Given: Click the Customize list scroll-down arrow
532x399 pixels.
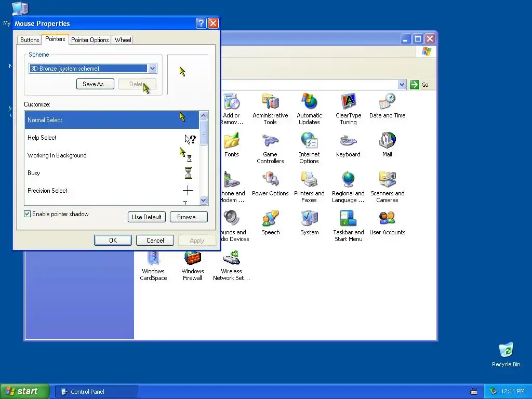Looking at the screenshot, I should click(203, 200).
